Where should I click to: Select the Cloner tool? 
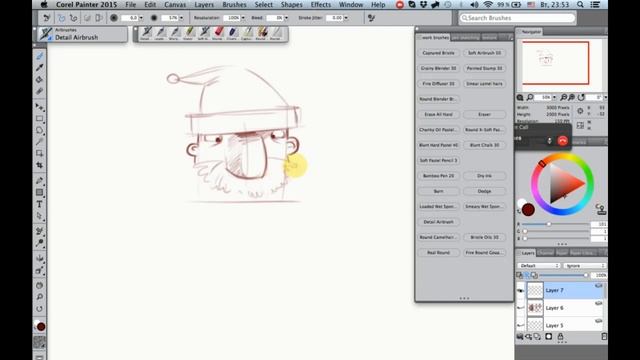pos(40,231)
